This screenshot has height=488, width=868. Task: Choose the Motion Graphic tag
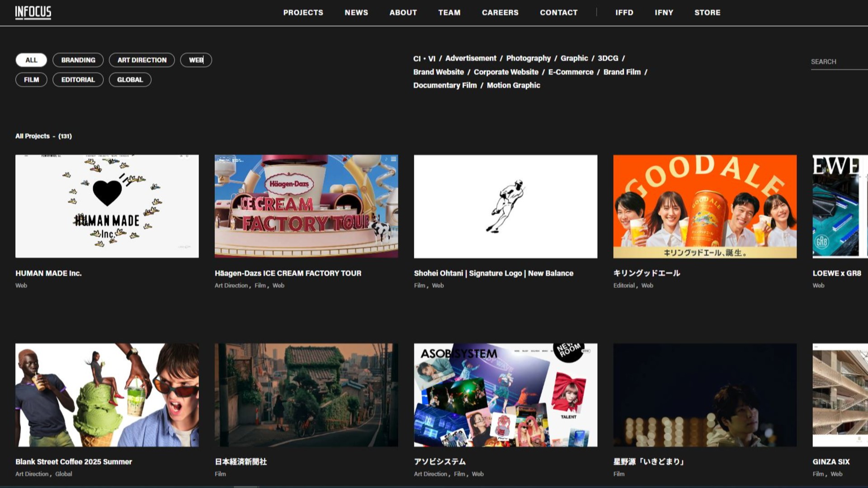[513, 85]
